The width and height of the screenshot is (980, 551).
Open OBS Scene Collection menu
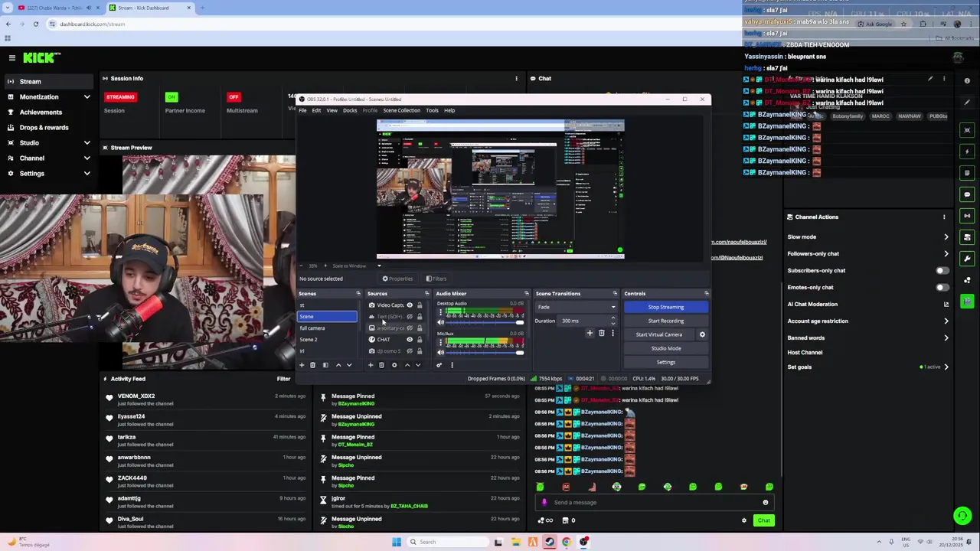pyautogui.click(x=401, y=110)
